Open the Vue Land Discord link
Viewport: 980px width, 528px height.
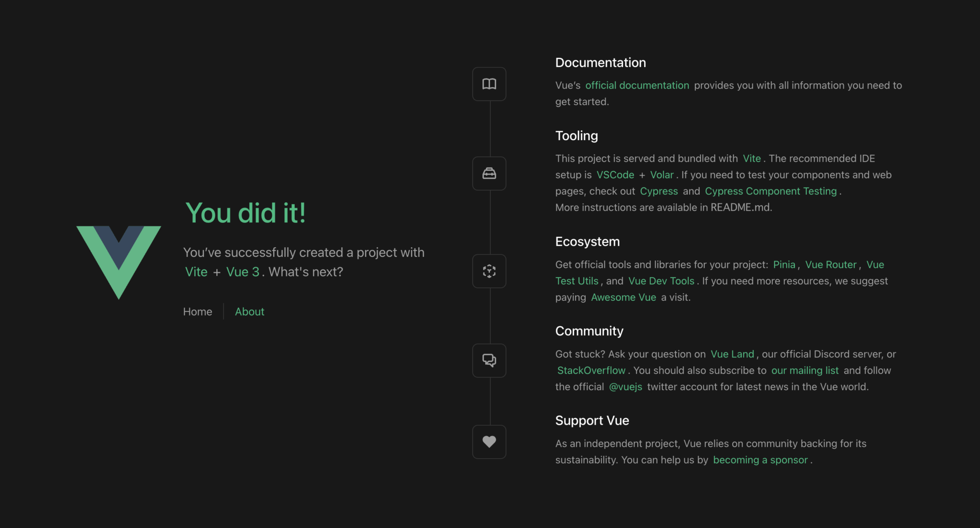coord(732,354)
